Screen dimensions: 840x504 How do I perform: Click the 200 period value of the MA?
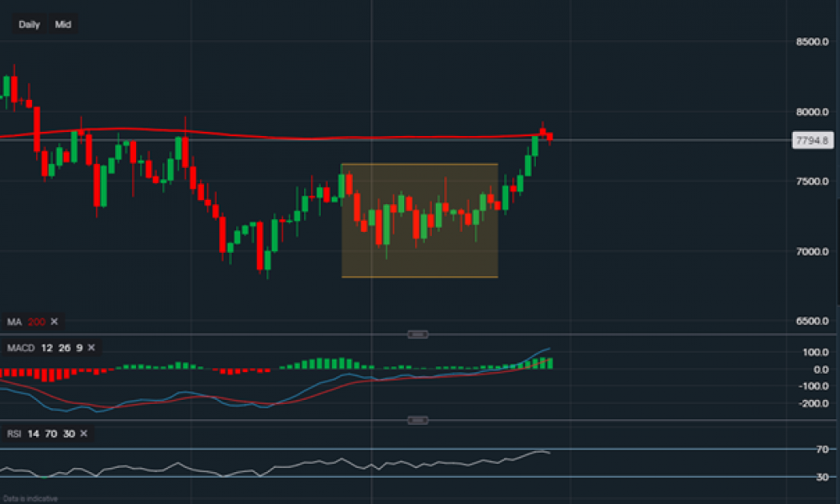36,321
